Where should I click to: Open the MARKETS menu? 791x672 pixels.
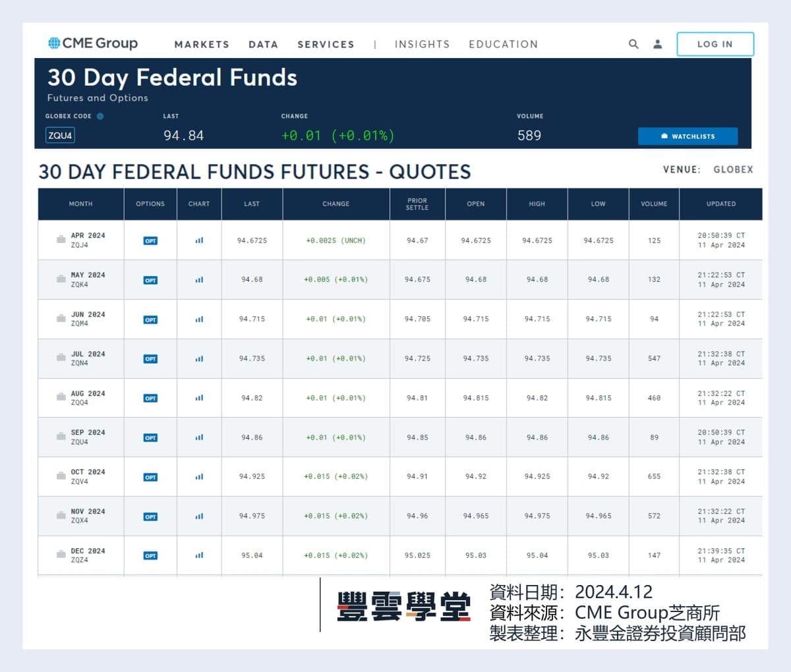(x=202, y=44)
